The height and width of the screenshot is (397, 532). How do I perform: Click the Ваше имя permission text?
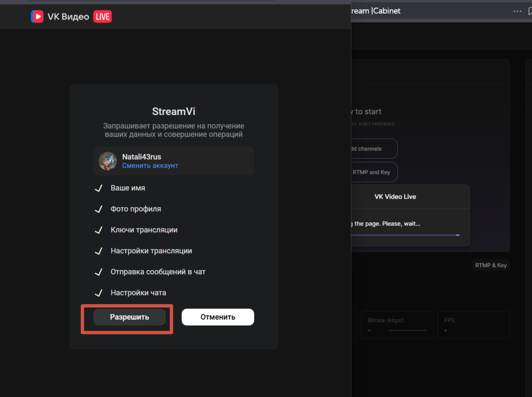(x=128, y=188)
